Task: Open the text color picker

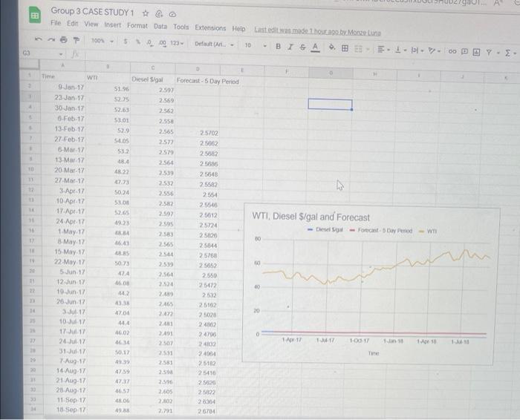Action: tap(315, 47)
